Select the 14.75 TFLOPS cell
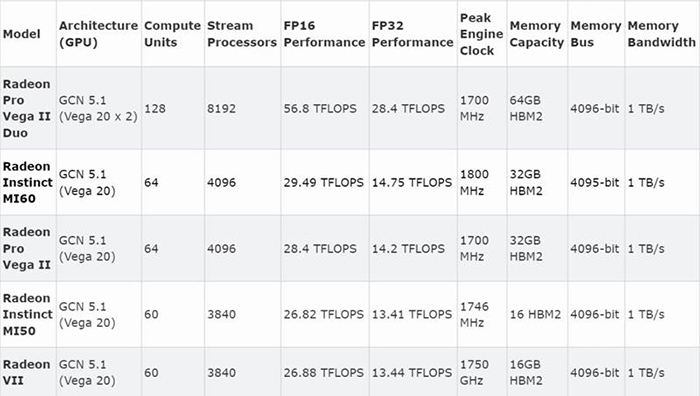 tap(412, 182)
